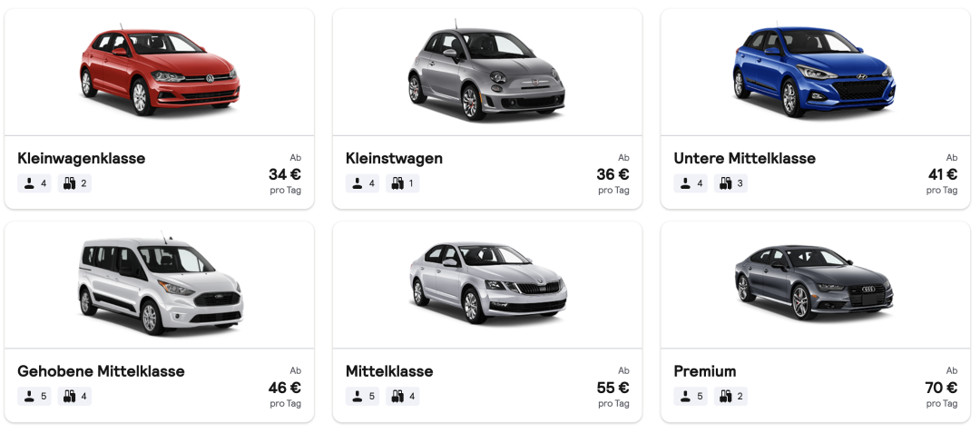This screenshot has height=433, width=980.
Task: Click luggage icon on Gehobene Mittelklasse card
Action: click(x=69, y=397)
